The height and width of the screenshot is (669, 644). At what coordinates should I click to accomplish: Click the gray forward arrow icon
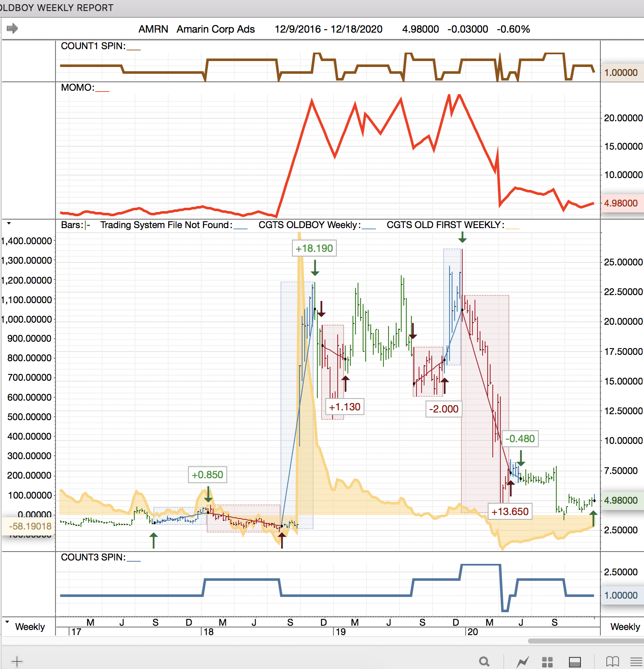tap(12, 29)
